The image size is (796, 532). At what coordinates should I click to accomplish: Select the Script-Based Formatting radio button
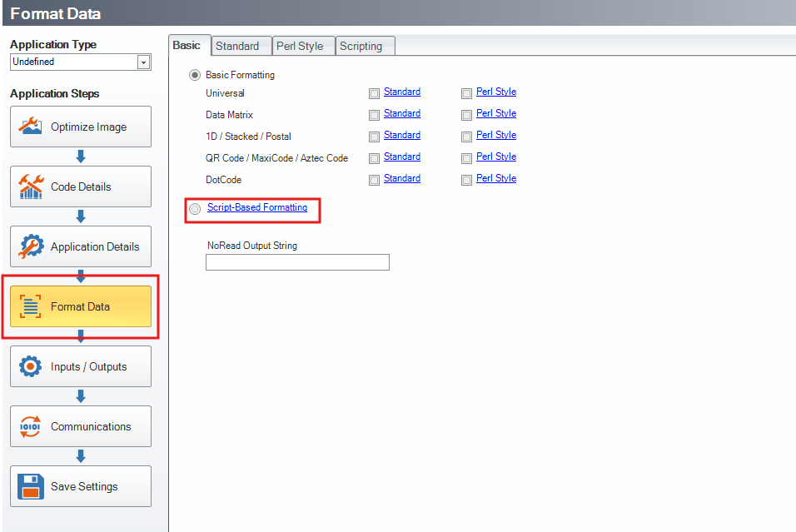click(195, 209)
